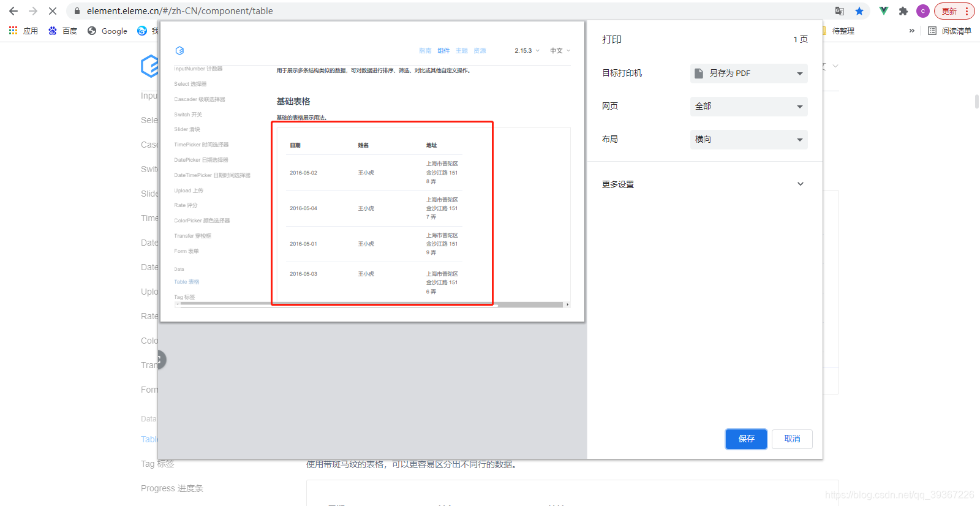Click the 姓名 column header in preview
The image size is (980, 506).
[363, 145]
